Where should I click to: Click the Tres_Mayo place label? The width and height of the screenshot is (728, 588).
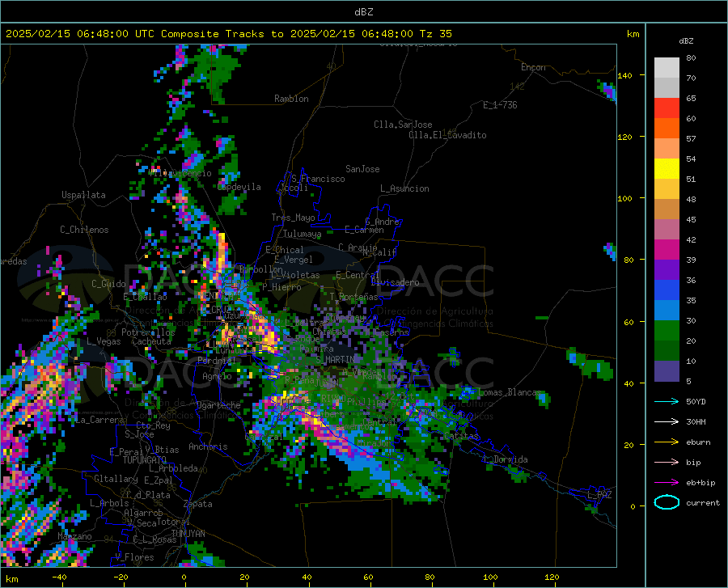tap(293, 218)
